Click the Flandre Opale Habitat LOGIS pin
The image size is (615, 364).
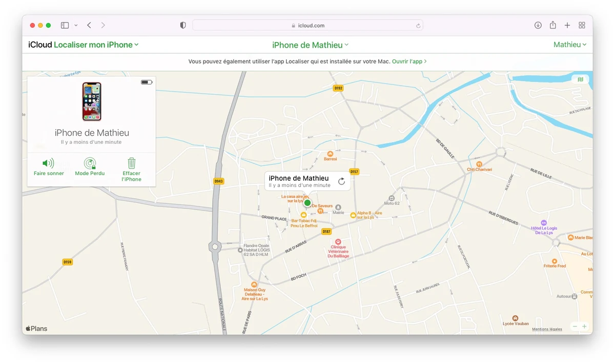(240, 250)
